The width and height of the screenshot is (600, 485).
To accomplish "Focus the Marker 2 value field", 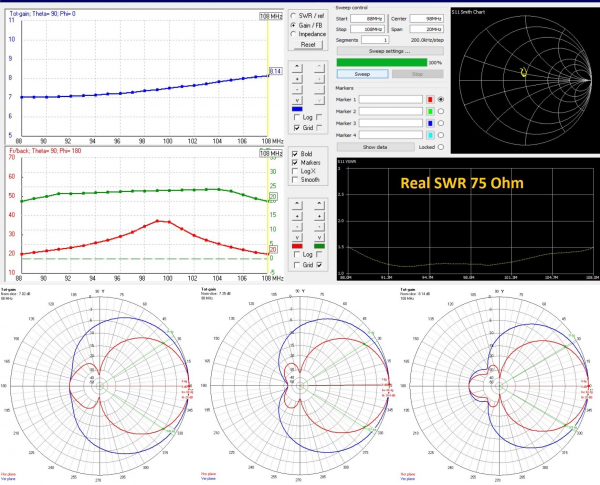I will tap(391, 111).
